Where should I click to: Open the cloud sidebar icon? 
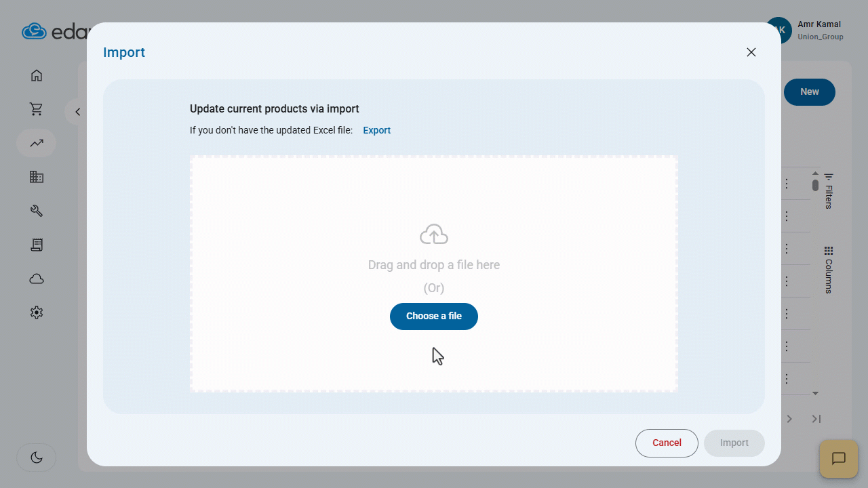[x=37, y=279]
